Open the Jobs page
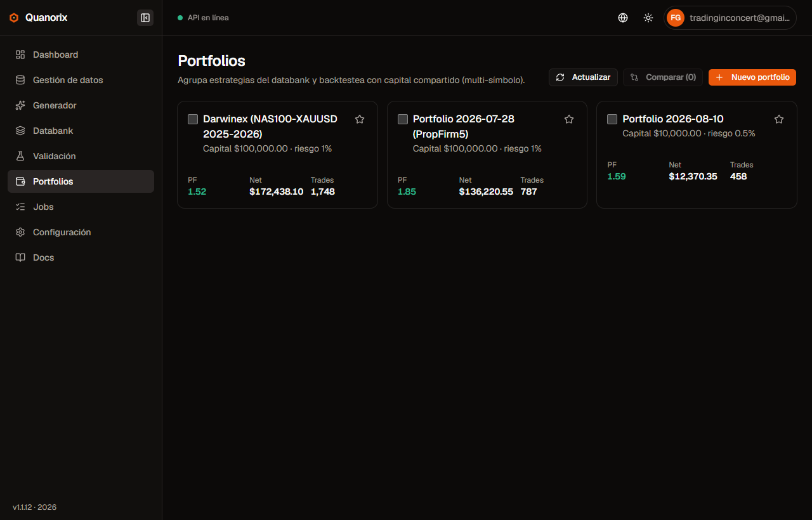 [81, 207]
